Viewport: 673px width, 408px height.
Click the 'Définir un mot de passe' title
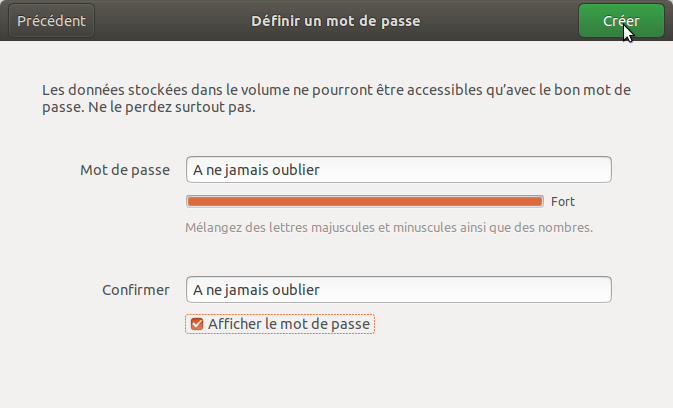click(x=336, y=20)
